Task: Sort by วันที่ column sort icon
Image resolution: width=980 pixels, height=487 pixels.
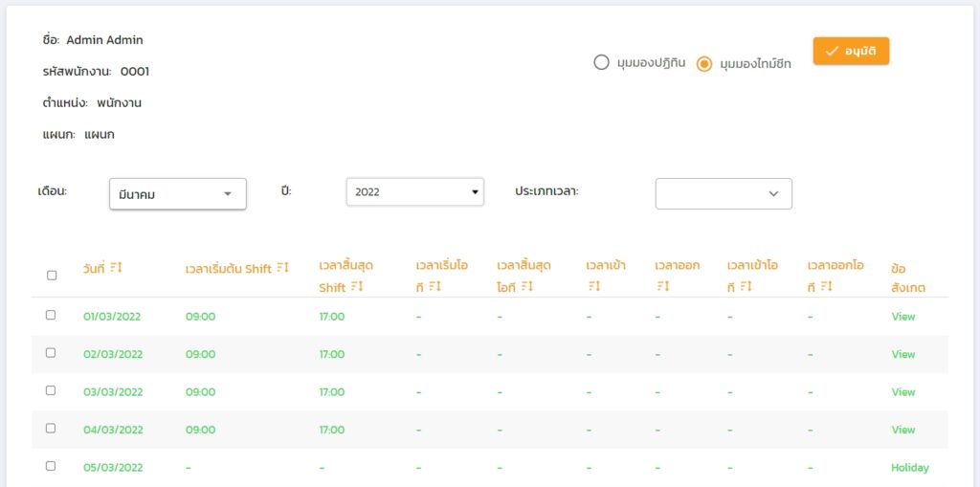Action: (x=116, y=267)
